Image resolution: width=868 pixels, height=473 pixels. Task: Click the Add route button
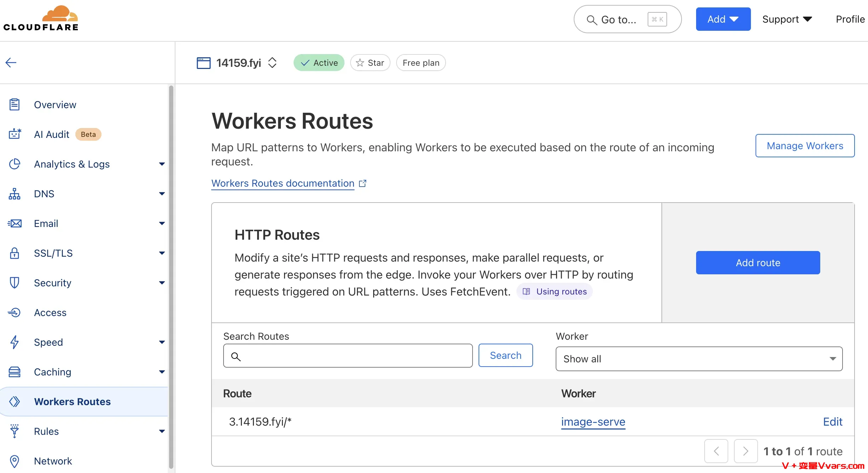(758, 263)
